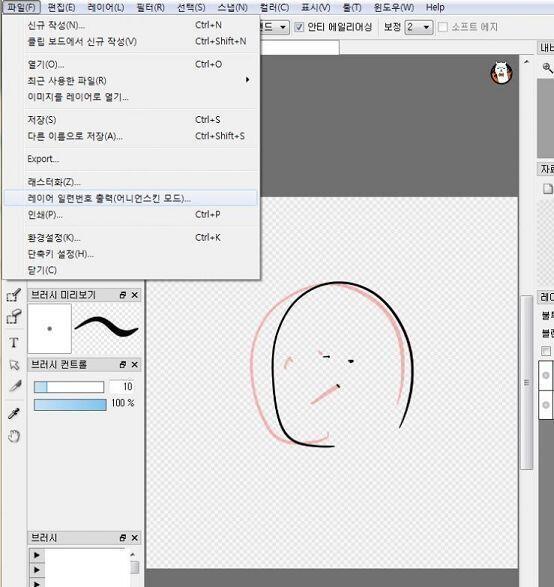Image resolution: width=554 pixels, height=587 pixels.
Task: Choose 레이어 일련번호 출력(어니언스킨 모드)...
Action: (131, 198)
